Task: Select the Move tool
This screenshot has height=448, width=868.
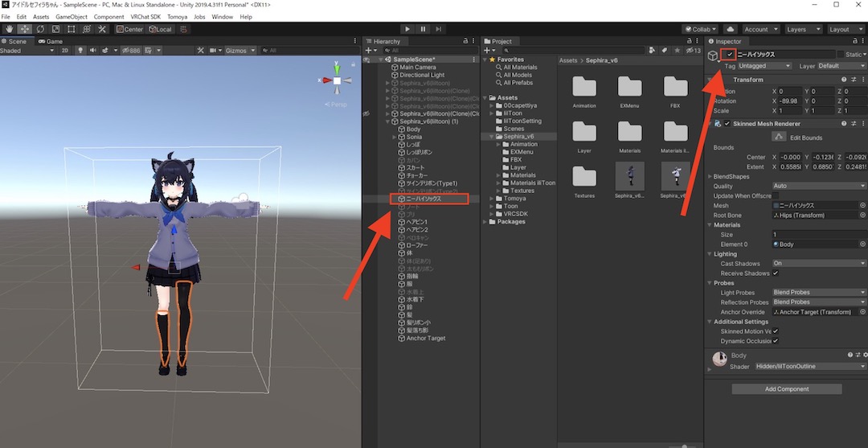Action: coord(24,29)
